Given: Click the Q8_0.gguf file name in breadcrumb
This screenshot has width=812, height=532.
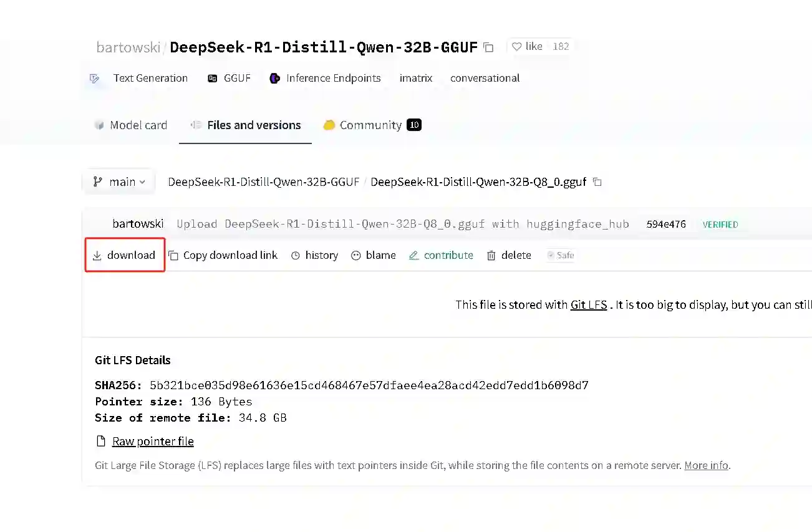Looking at the screenshot, I should click(x=478, y=182).
